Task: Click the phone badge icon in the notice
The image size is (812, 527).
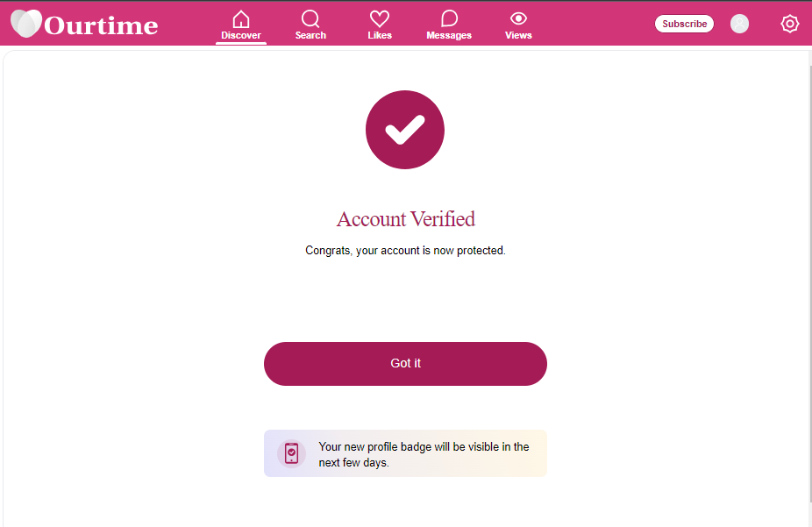Action: 291,453
